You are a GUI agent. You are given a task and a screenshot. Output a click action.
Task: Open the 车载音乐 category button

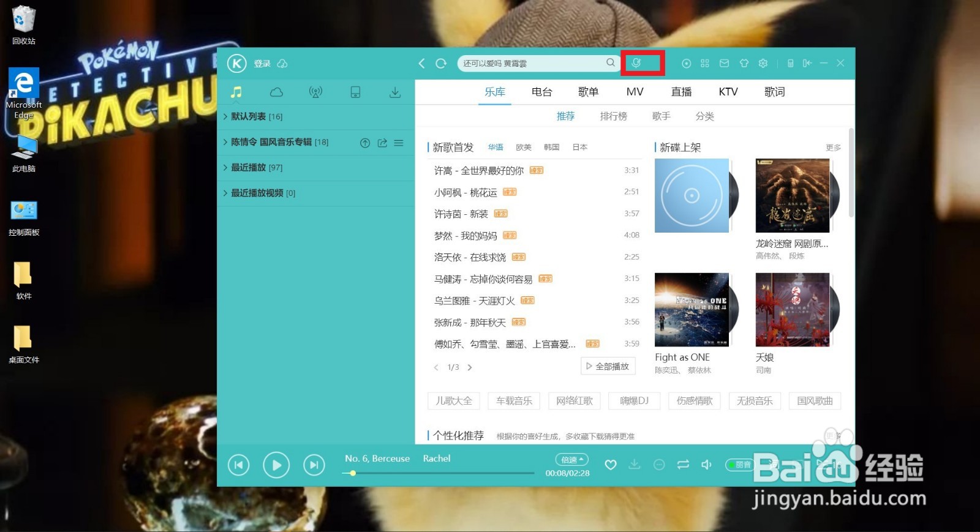[x=514, y=401]
